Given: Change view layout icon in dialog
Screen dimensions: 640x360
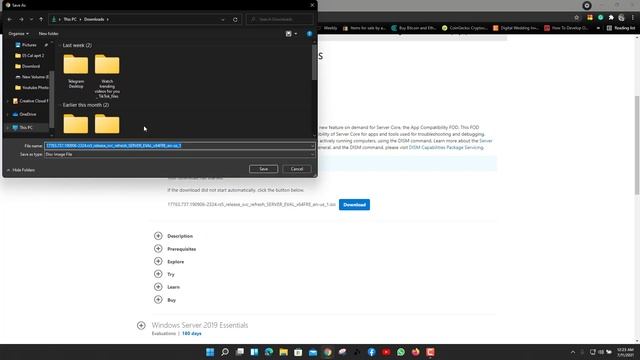Looking at the screenshot, I should [x=289, y=33].
